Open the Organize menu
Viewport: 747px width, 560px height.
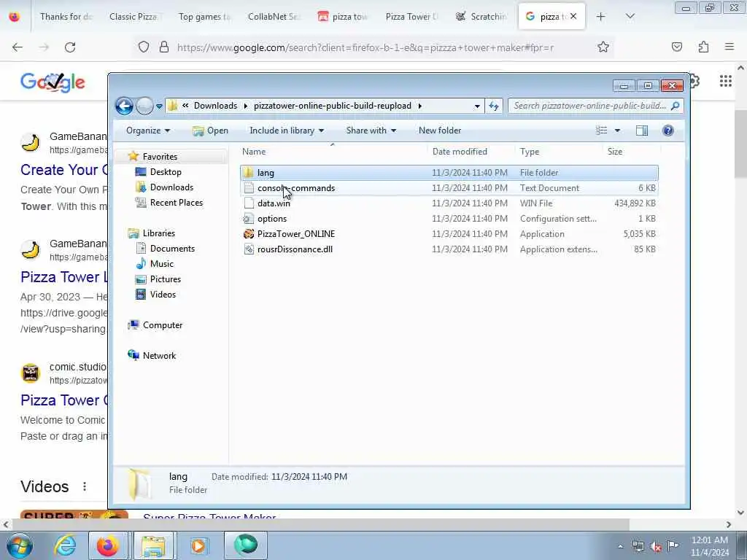(147, 131)
